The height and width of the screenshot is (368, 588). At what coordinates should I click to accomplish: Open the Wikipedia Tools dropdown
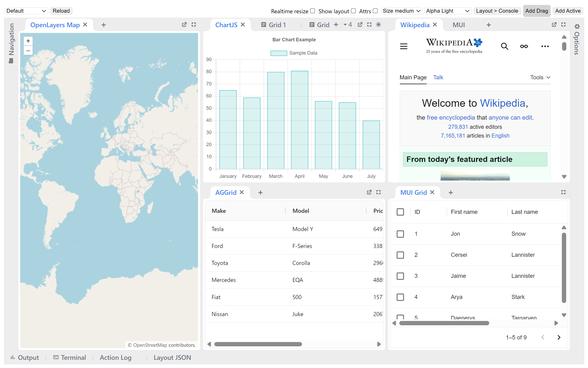click(x=540, y=77)
